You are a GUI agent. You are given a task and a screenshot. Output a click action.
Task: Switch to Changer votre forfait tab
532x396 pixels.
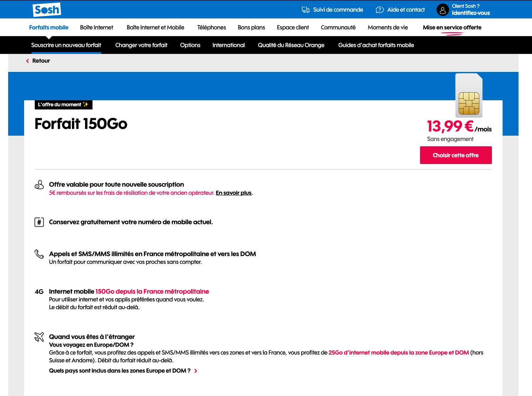[x=141, y=45]
